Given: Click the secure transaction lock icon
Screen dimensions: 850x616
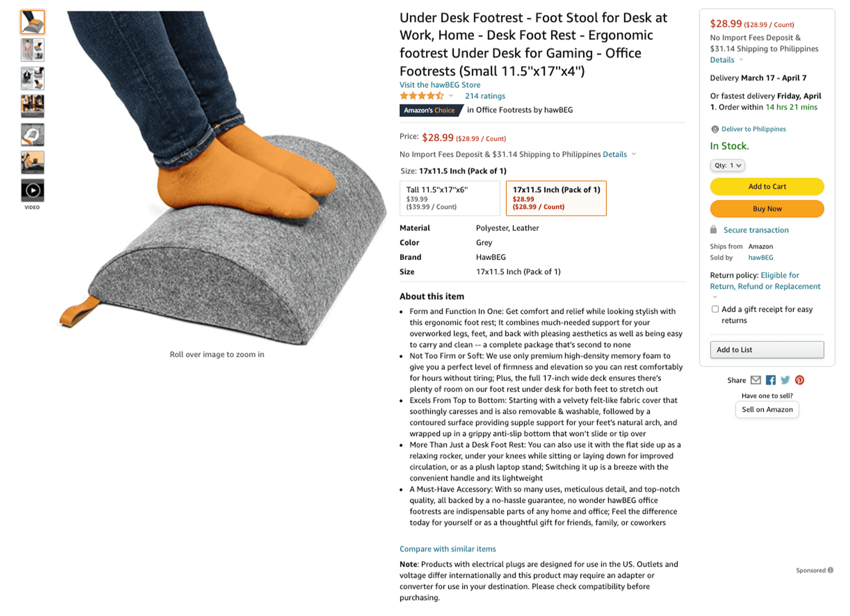Looking at the screenshot, I should click(713, 230).
